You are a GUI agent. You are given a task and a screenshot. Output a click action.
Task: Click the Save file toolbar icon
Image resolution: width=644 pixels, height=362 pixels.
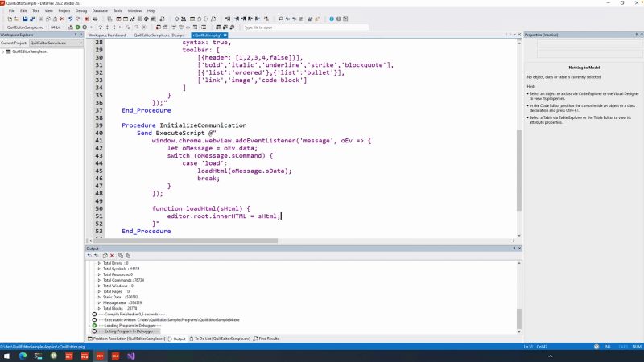(25, 19)
